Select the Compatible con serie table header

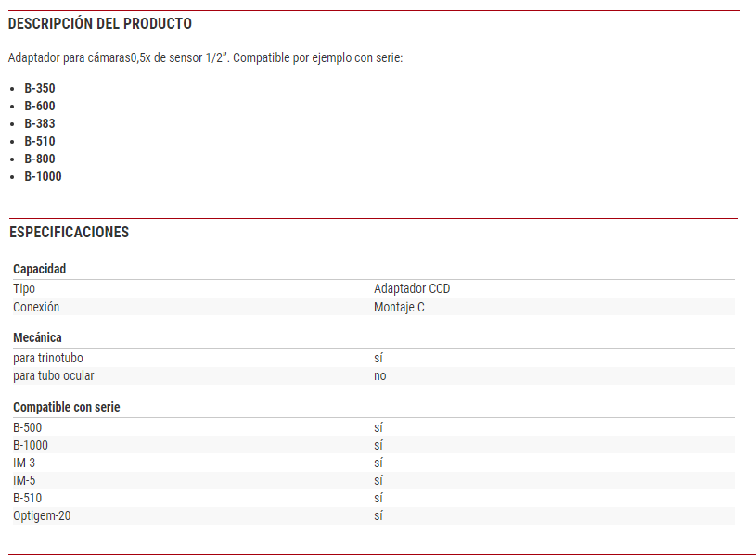click(67, 407)
